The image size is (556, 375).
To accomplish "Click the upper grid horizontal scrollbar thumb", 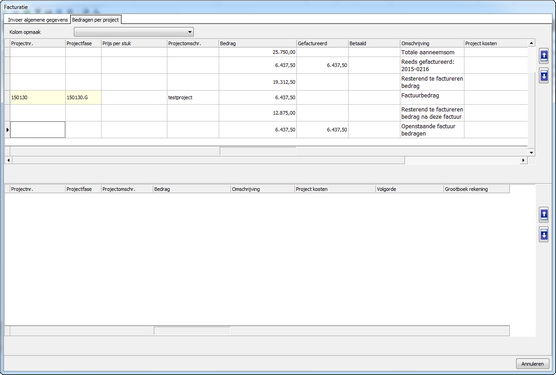I will pos(208,160).
